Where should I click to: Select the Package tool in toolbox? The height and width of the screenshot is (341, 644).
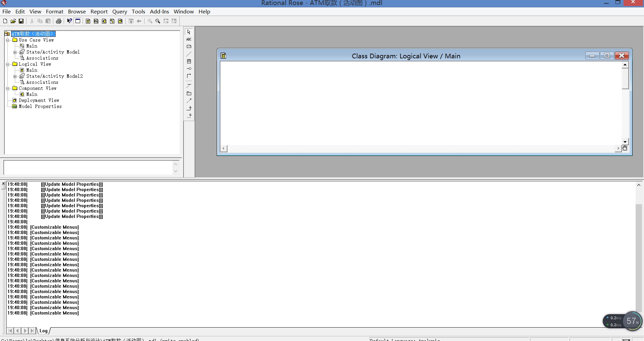click(x=189, y=94)
